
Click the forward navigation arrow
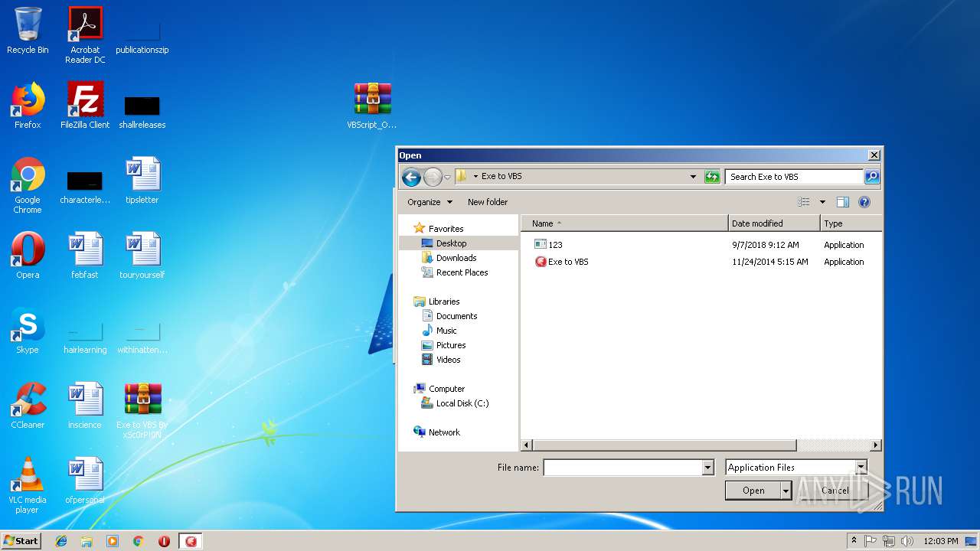pos(433,177)
